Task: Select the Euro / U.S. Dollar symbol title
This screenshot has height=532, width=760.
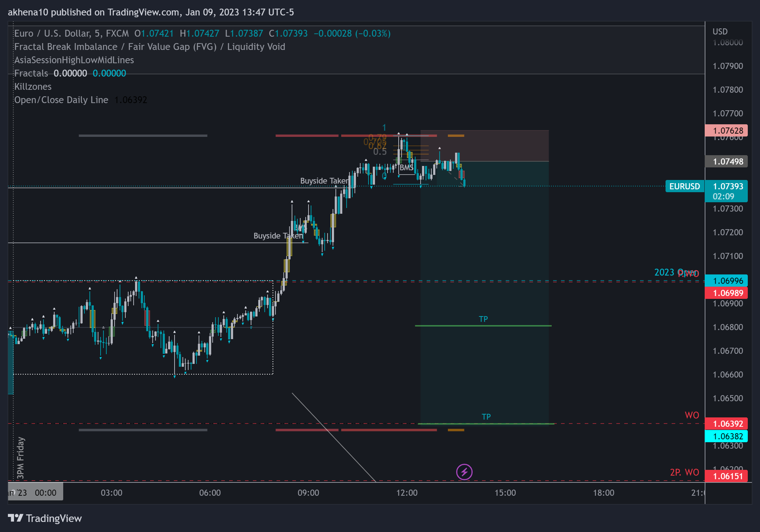Action: click(71, 33)
